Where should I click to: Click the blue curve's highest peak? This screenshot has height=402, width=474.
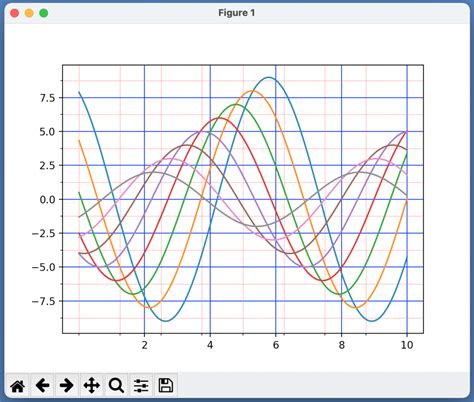[269, 77]
